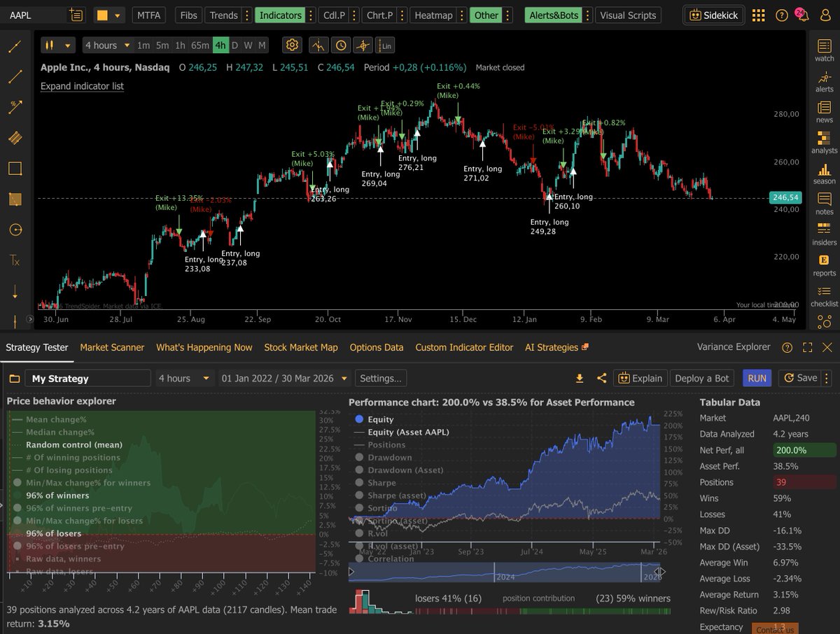Open the news sidebar panel
Image resolution: width=840 pixels, height=634 pixels.
(x=825, y=112)
